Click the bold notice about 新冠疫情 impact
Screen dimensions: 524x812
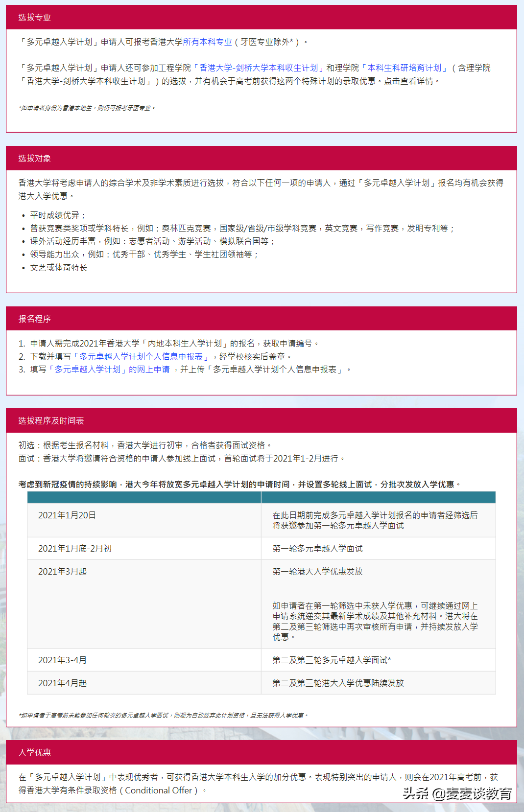[240, 485]
